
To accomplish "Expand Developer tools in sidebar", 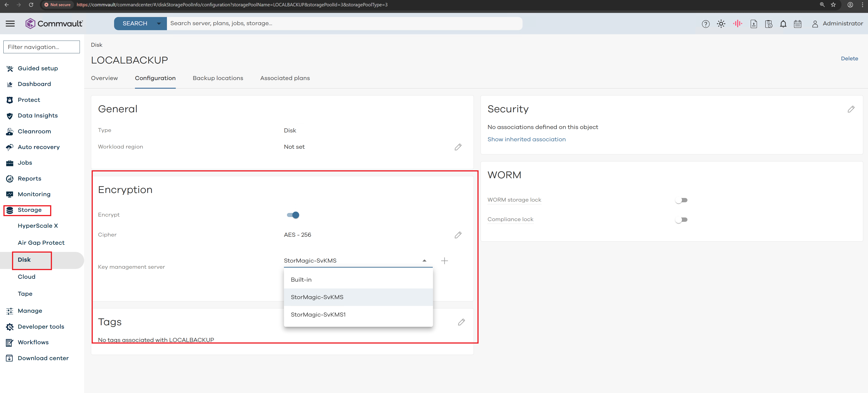I will tap(41, 327).
